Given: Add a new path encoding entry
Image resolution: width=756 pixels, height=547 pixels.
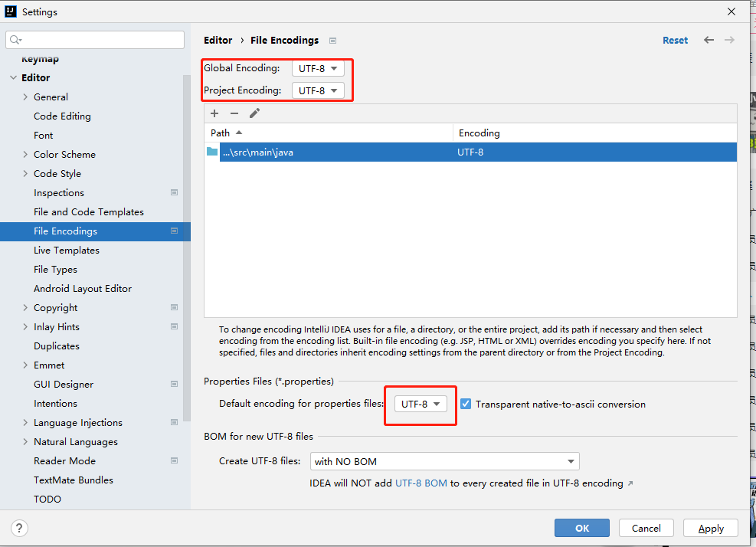Looking at the screenshot, I should pyautogui.click(x=214, y=113).
